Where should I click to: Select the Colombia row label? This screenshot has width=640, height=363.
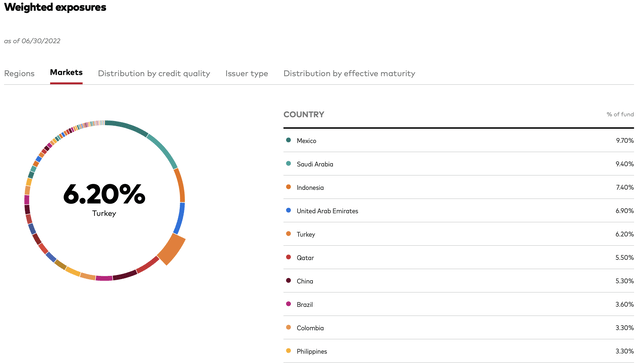tap(310, 328)
